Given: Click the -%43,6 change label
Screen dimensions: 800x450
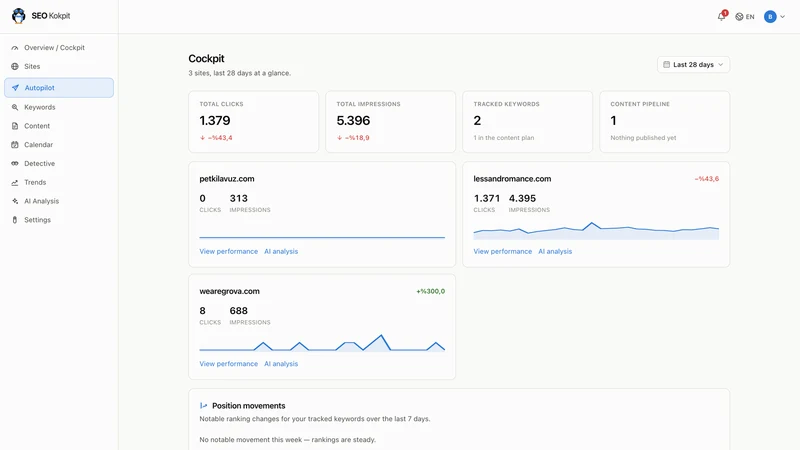Looking at the screenshot, I should [x=707, y=179].
